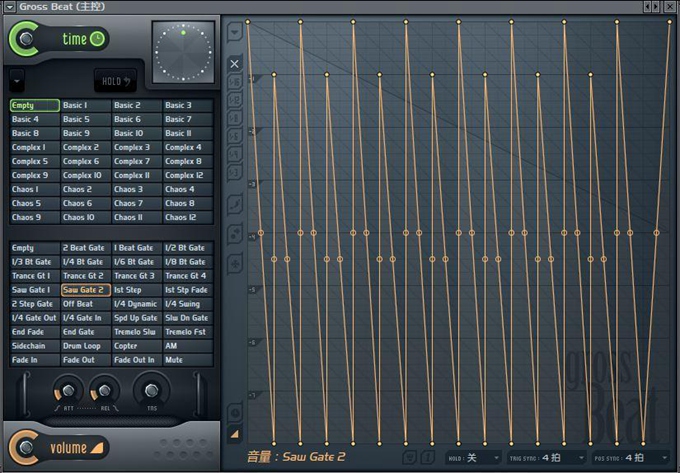This screenshot has height=473, width=680.
Task: Choose the Sidechain volume preset
Action: pos(34,346)
